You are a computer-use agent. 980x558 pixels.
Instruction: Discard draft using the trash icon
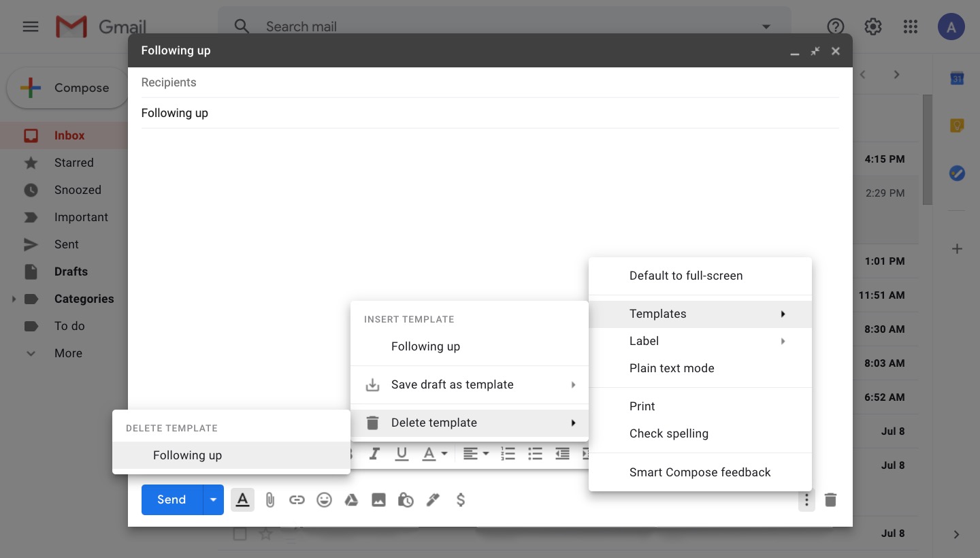pyautogui.click(x=830, y=500)
